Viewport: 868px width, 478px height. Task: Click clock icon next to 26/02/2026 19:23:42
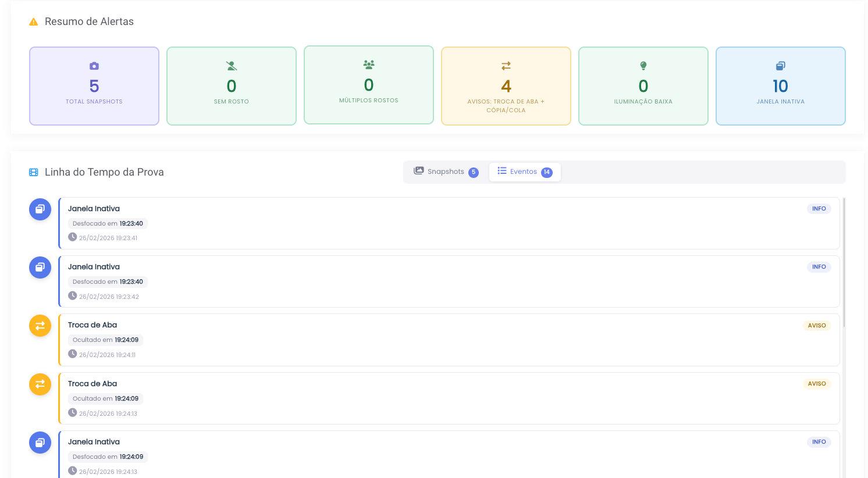coord(73,295)
